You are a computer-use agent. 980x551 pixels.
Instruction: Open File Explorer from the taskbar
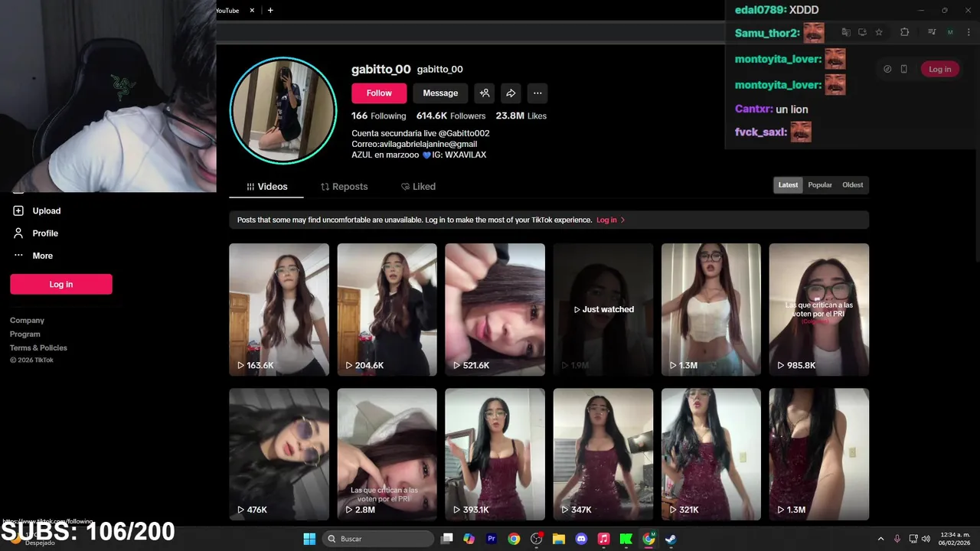(x=559, y=539)
